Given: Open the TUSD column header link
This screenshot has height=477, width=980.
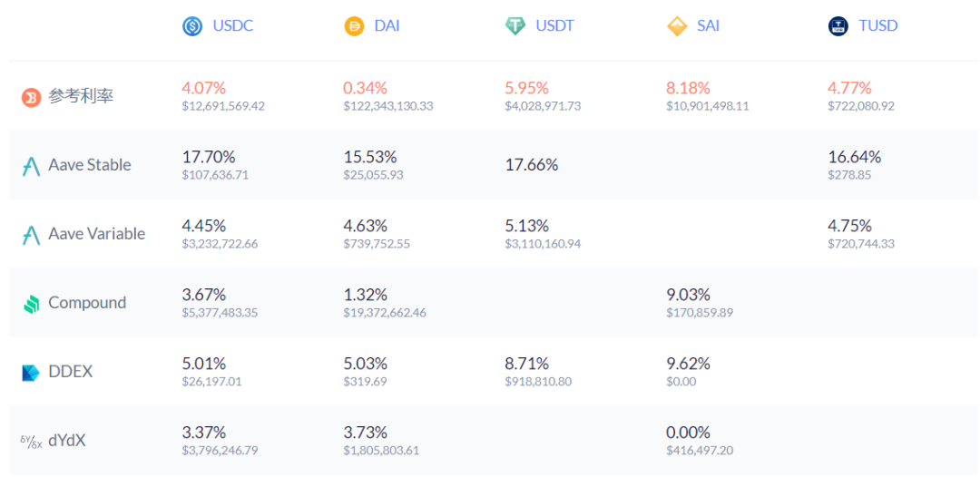Looking at the screenshot, I should click(878, 26).
